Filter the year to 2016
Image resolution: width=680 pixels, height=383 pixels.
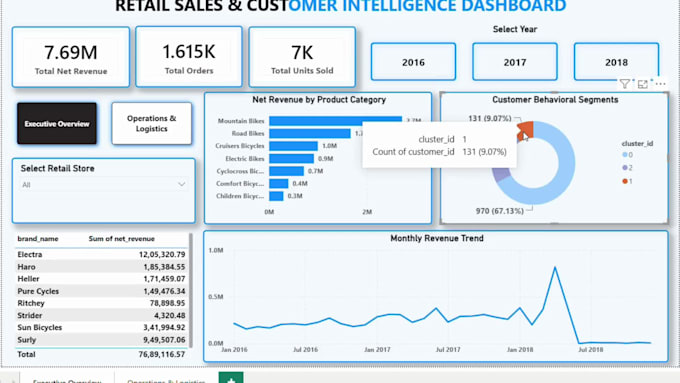coord(413,62)
